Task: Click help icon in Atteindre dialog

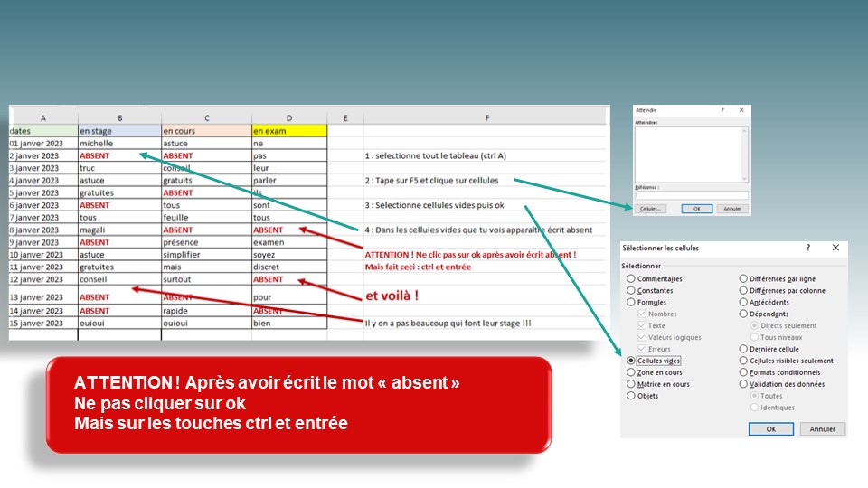Action: [722, 110]
